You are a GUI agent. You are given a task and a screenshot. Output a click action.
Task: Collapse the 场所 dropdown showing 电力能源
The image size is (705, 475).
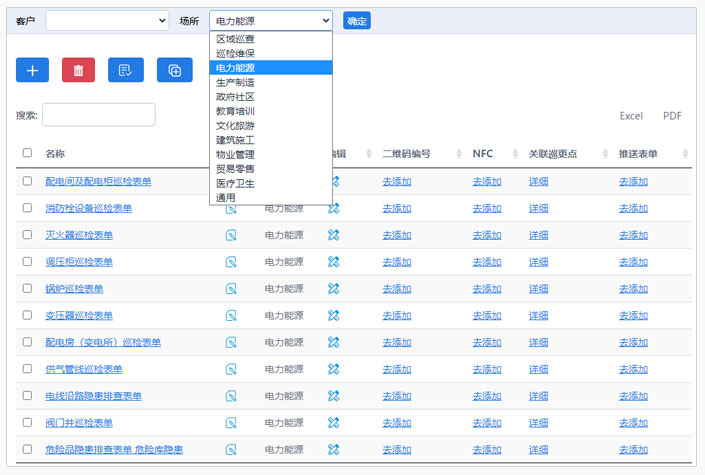pyautogui.click(x=270, y=21)
